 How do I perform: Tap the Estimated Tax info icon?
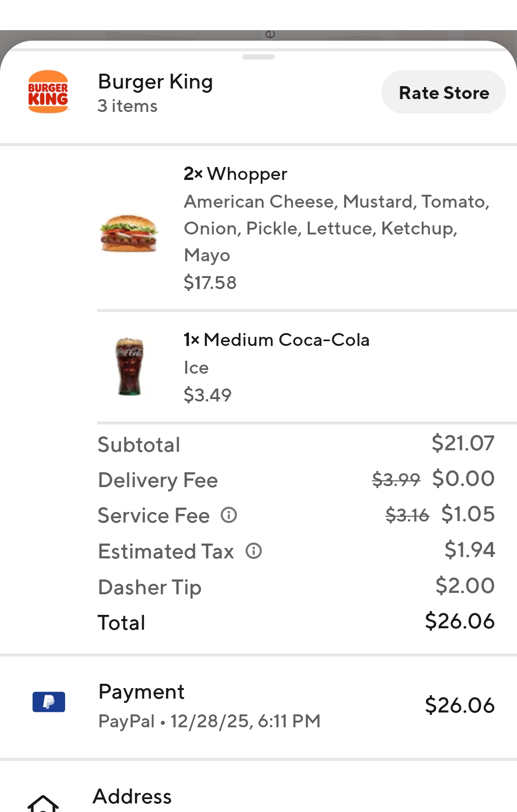tap(254, 551)
